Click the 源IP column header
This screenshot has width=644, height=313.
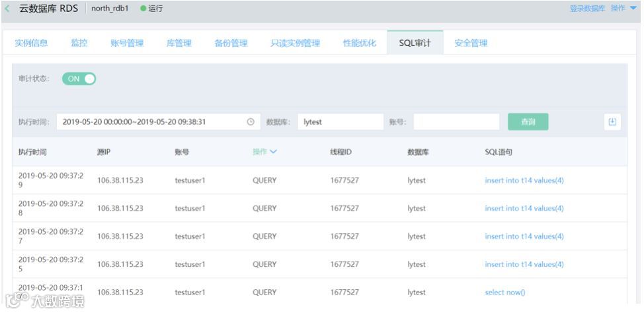[x=104, y=152]
